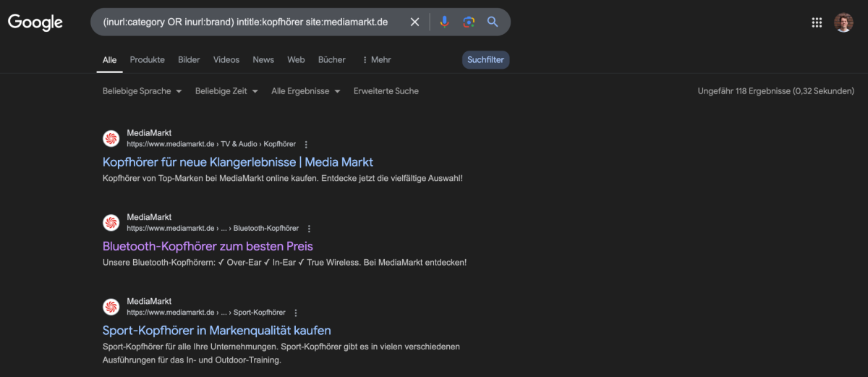The width and height of the screenshot is (868, 377).
Task: Toggle the Suchfilter button
Action: click(x=485, y=60)
